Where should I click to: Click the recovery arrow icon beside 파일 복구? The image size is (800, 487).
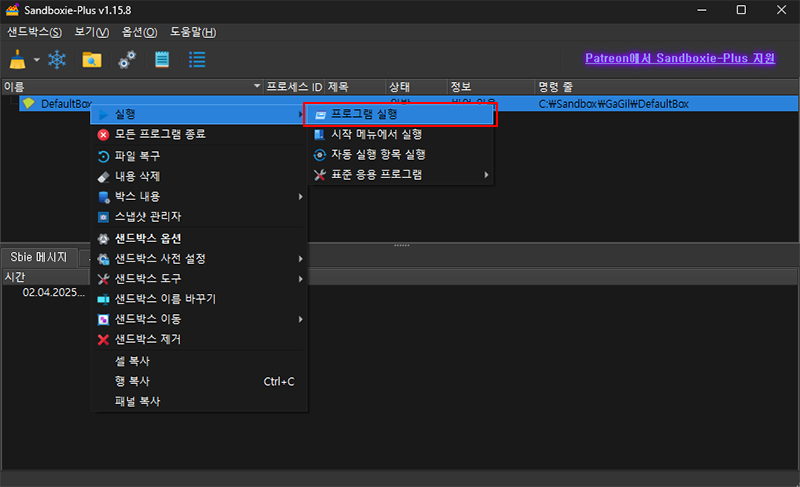tap(104, 157)
